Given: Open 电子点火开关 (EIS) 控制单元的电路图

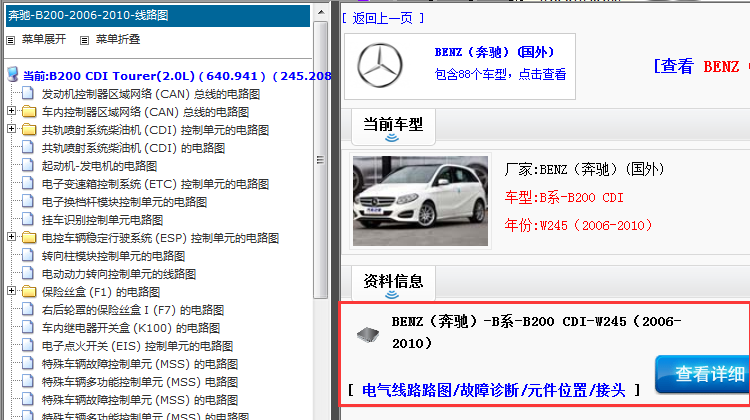Looking at the screenshot, I should 137,346.
